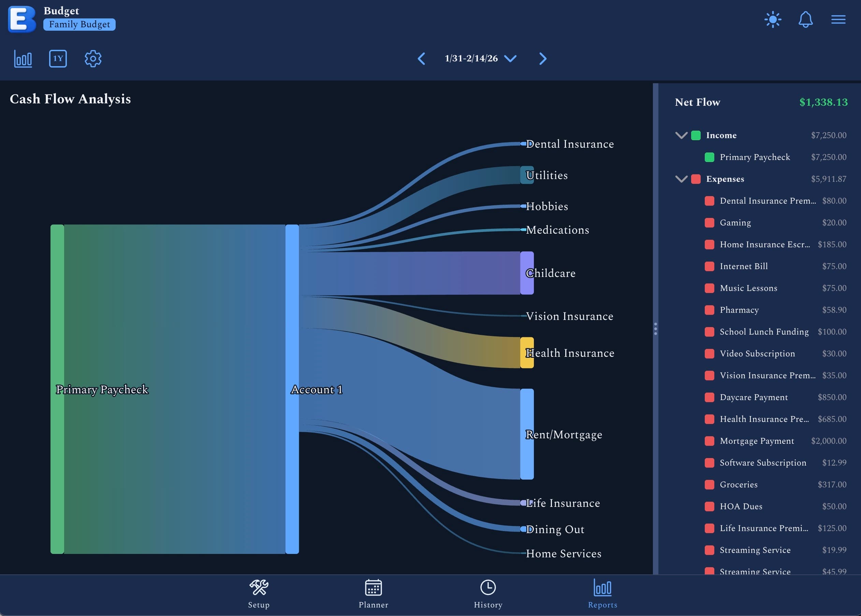This screenshot has width=861, height=616.
Task: Open report settings gear icon
Action: point(93,59)
